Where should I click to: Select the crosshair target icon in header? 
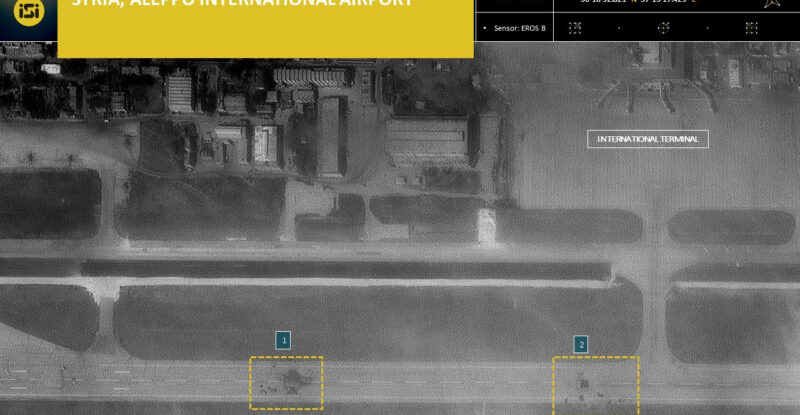[661, 28]
